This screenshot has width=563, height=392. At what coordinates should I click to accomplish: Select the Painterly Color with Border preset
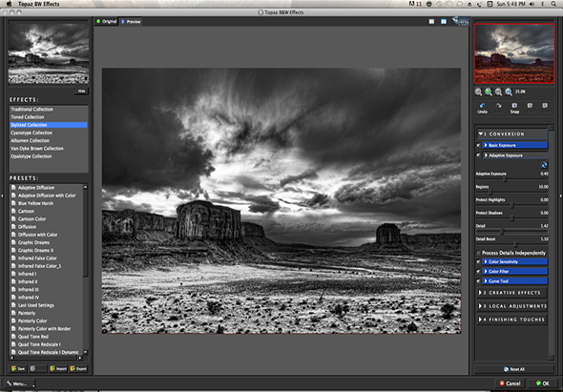(x=44, y=328)
